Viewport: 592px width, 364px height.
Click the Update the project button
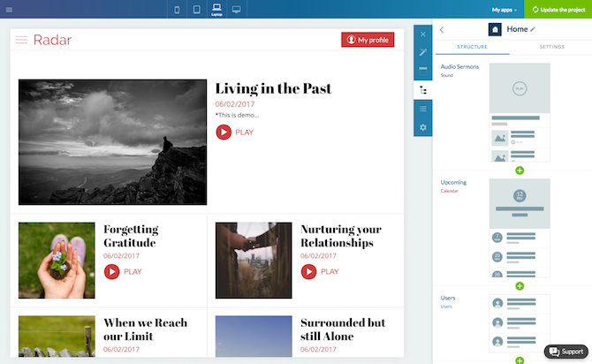click(x=558, y=11)
